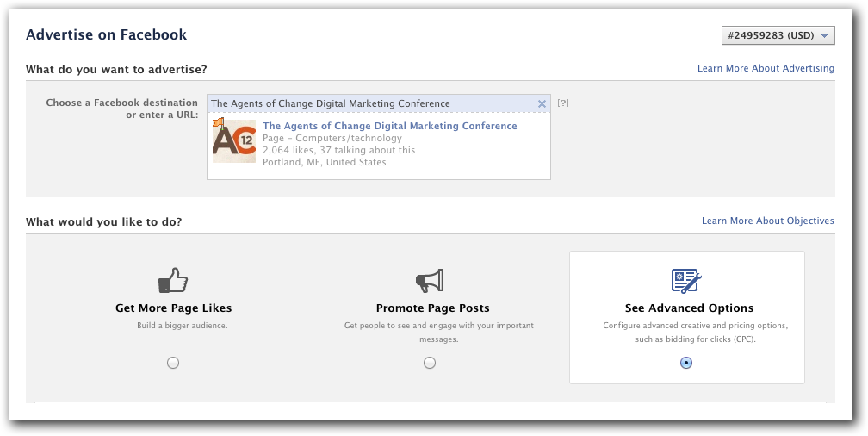The width and height of the screenshot is (868, 436).
Task: Click 'Get people to see and engage' description
Action: (439, 332)
